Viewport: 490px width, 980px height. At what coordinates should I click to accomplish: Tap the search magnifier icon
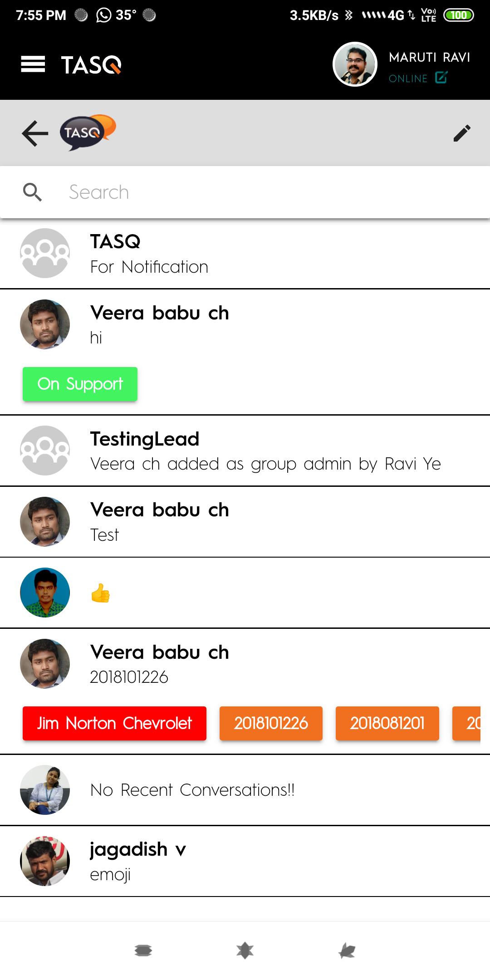click(x=32, y=192)
